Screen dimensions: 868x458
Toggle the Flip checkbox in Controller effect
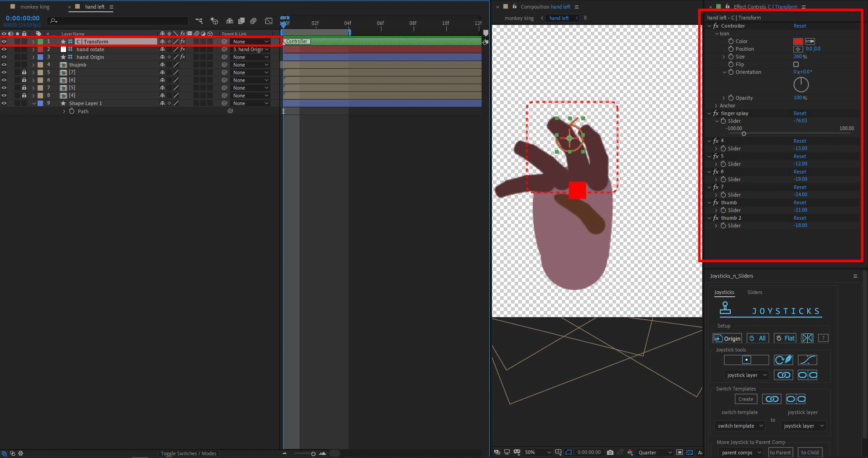pyautogui.click(x=795, y=64)
